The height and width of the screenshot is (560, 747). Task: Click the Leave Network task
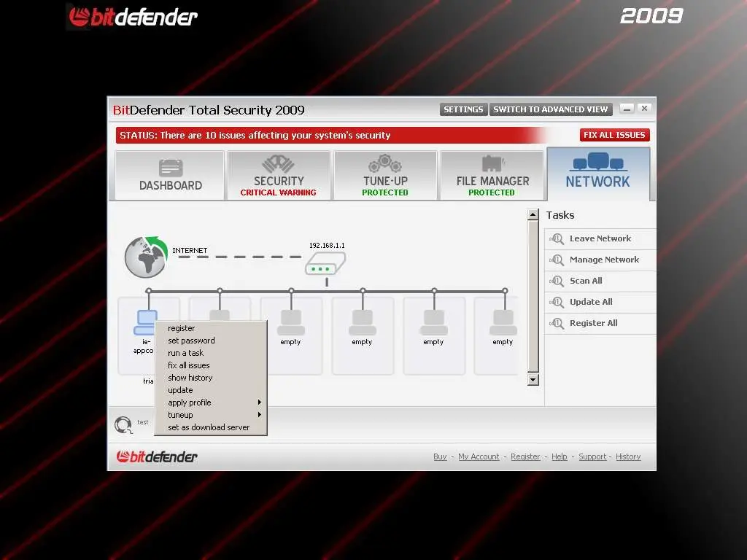(x=600, y=238)
